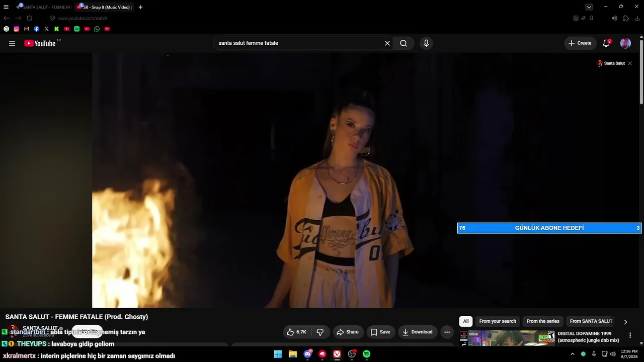Go to YouTube home via logo

pyautogui.click(x=40, y=43)
